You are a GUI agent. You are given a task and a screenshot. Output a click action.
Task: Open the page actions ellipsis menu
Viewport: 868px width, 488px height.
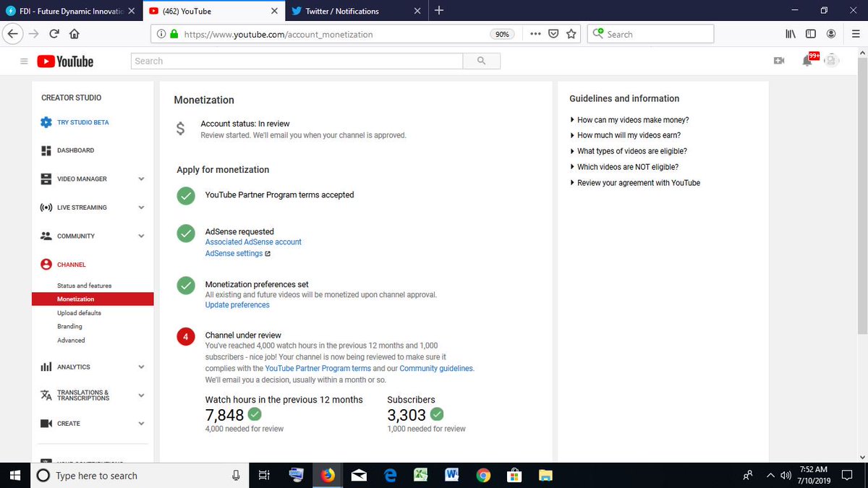coord(535,34)
